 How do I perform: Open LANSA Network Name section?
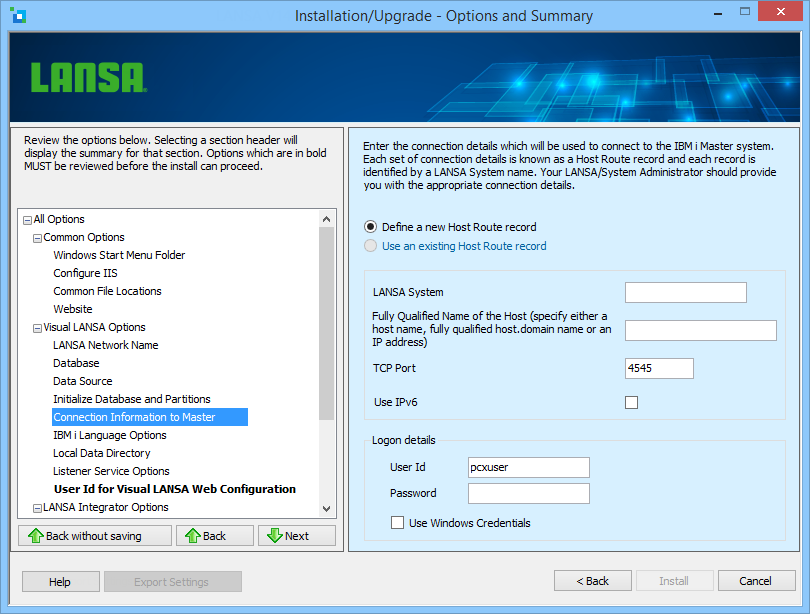pos(105,345)
